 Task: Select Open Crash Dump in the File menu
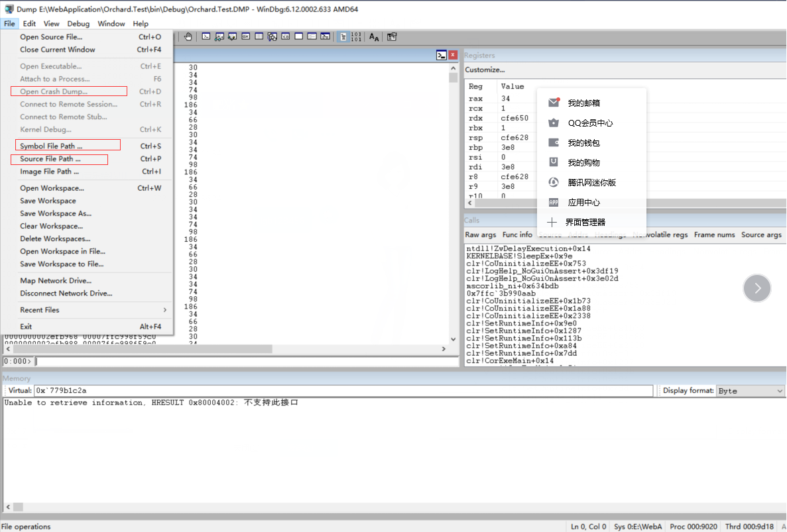click(x=68, y=91)
